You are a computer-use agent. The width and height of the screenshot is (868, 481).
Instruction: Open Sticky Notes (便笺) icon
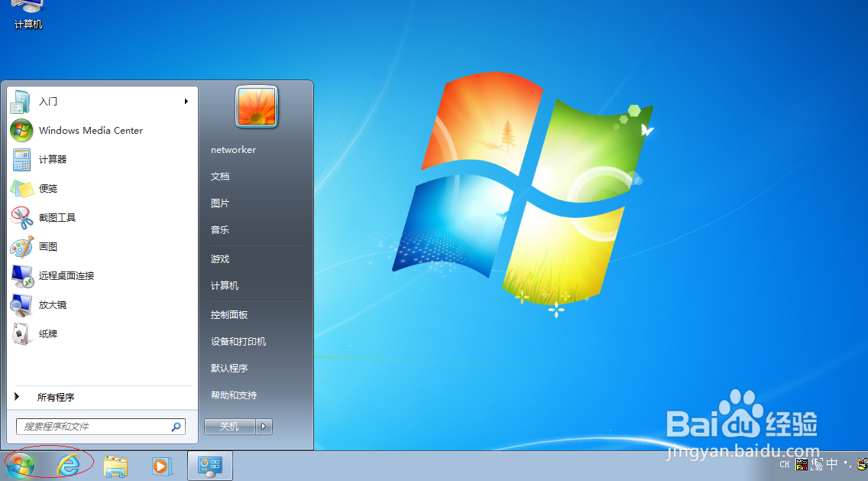21,189
